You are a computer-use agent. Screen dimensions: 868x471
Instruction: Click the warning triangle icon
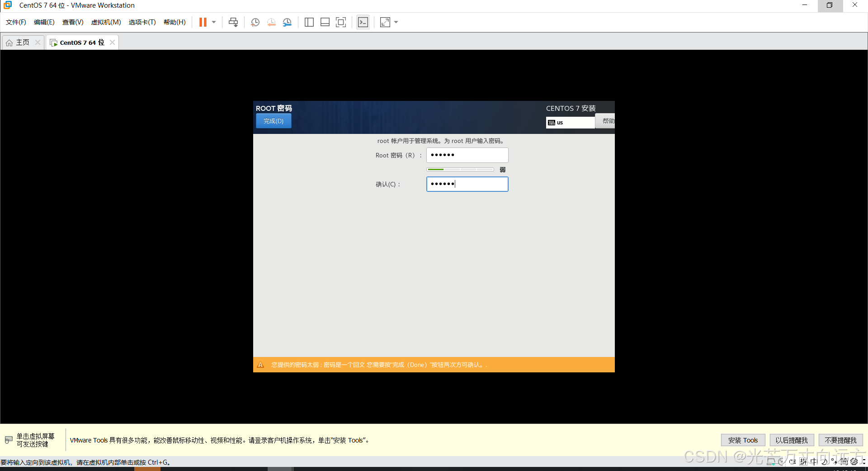tap(260, 365)
